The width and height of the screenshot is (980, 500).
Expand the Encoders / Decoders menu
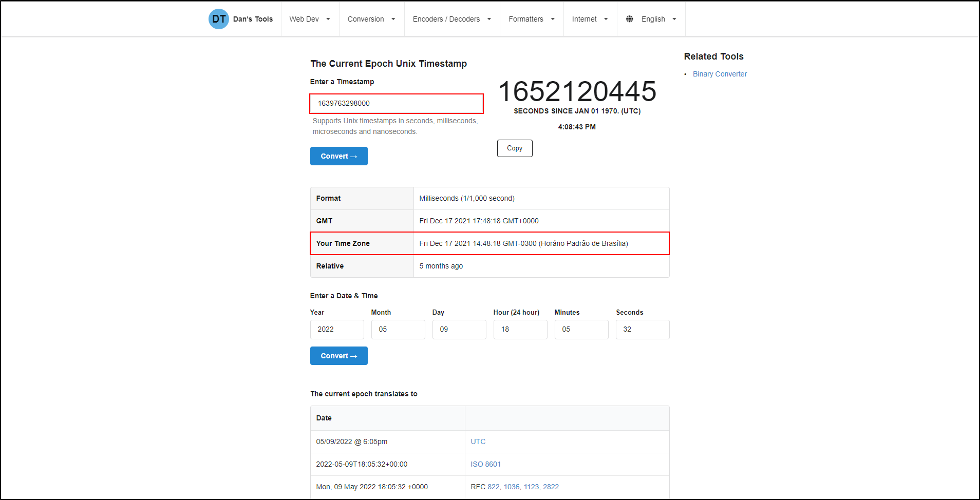click(x=452, y=19)
